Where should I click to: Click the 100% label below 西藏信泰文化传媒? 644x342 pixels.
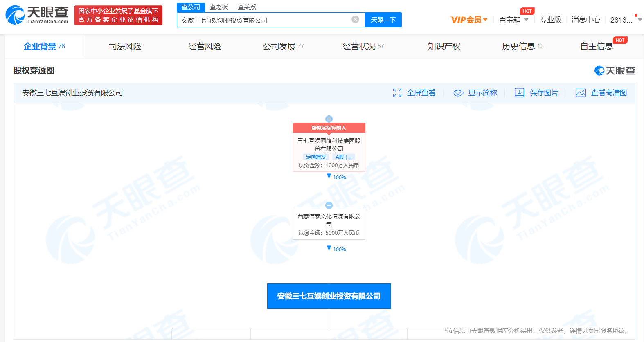click(x=339, y=249)
